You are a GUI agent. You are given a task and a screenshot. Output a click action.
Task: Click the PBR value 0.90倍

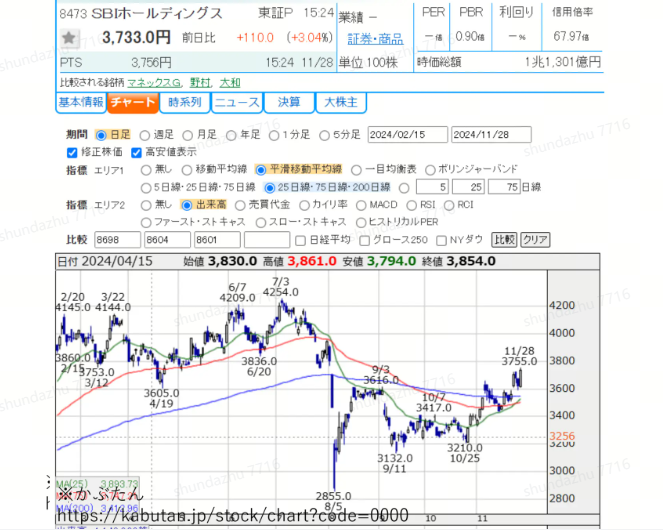(470, 37)
